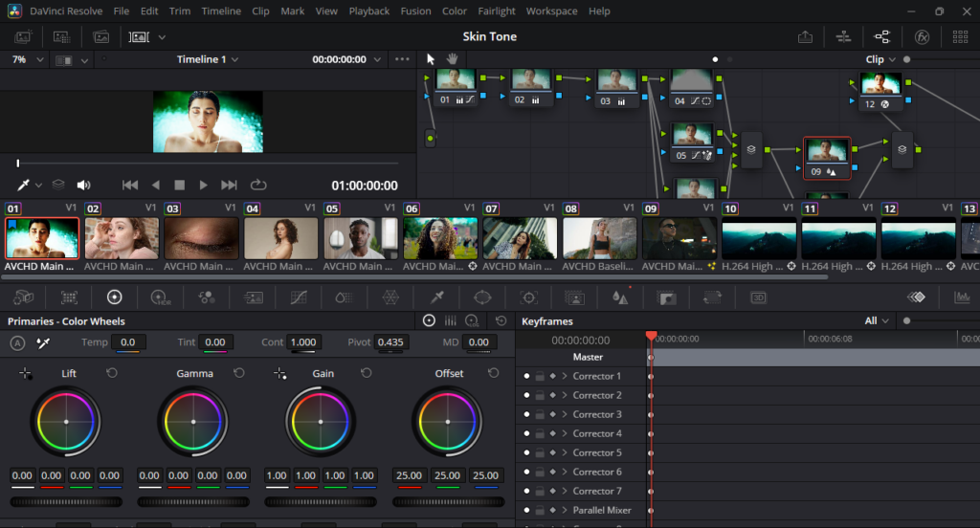
Task: Open the Blur palette
Action: click(620, 297)
